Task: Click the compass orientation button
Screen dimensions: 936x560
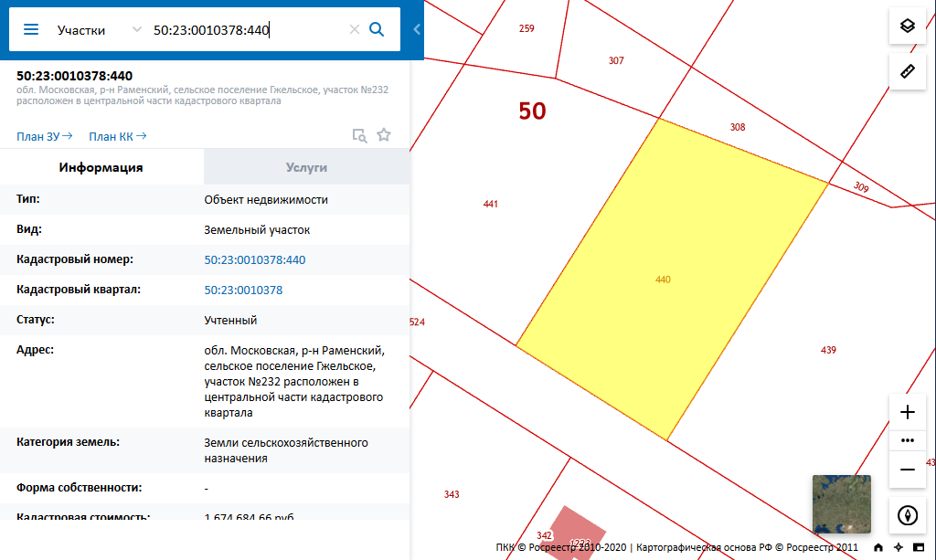Action: pyautogui.click(x=907, y=515)
